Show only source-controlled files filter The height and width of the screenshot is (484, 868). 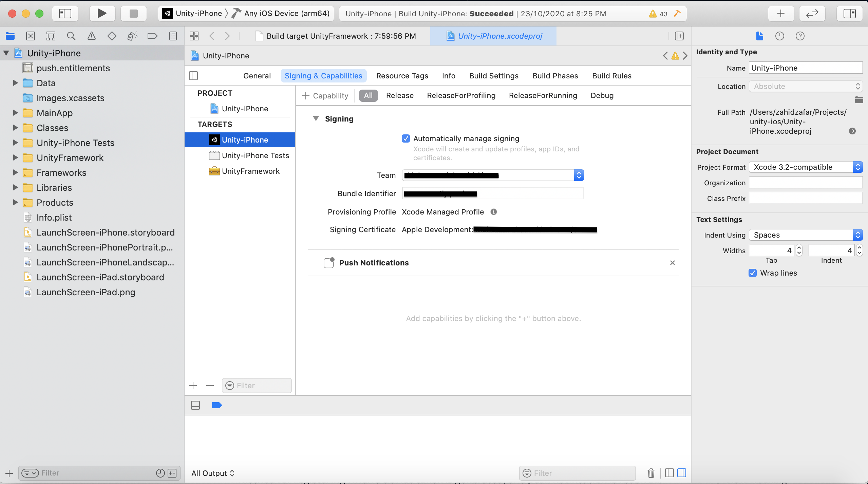click(172, 473)
